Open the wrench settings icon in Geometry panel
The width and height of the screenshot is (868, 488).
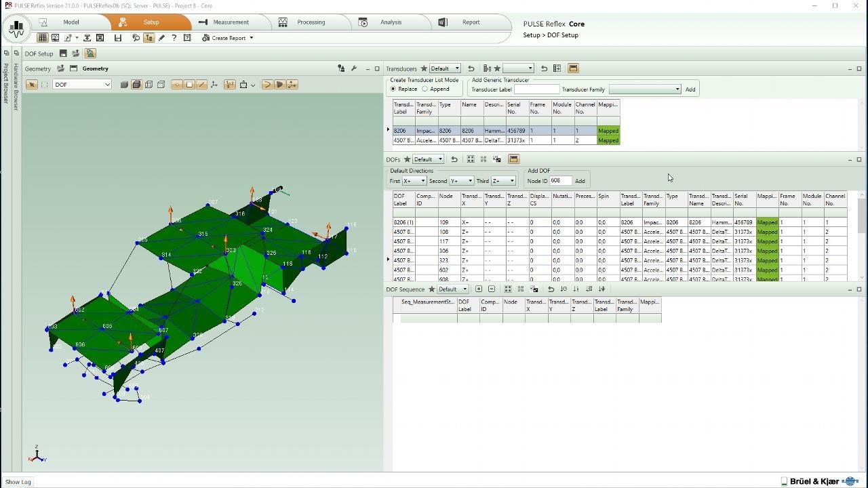point(353,68)
